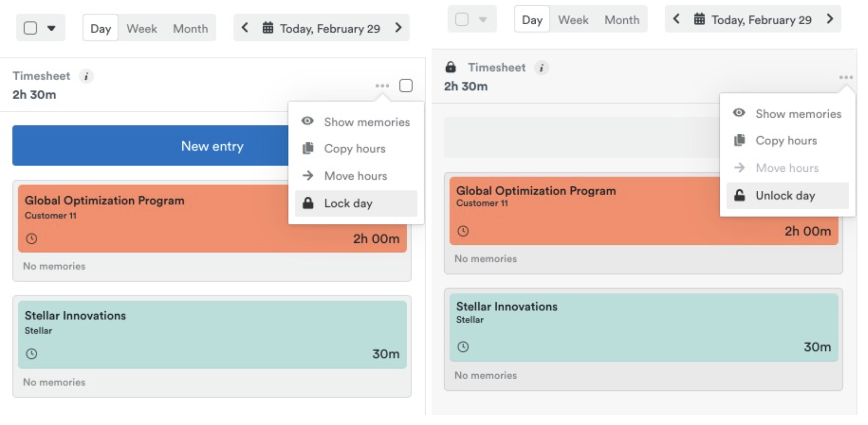This screenshot has width=868, height=425.
Task: Check the timesheet day checkbox beside three dots
Action: (x=406, y=85)
